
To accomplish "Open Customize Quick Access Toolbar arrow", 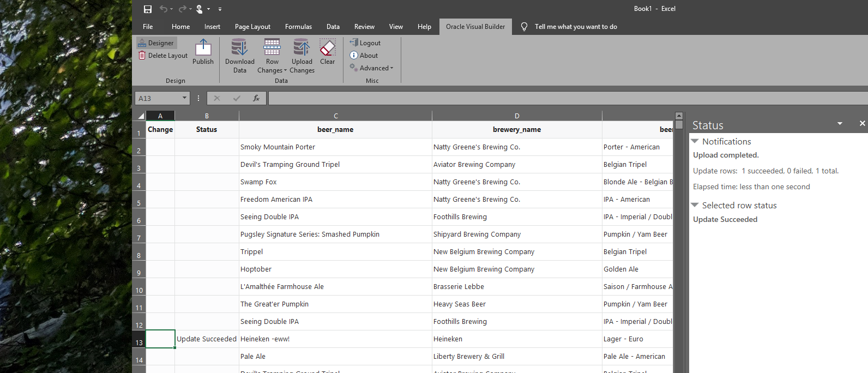I will pos(220,9).
